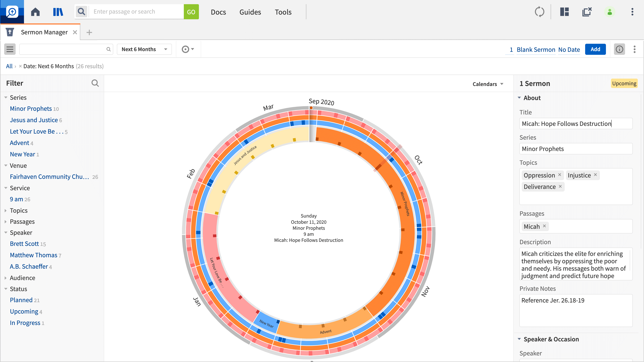Remove the Oppression topic tag

point(560,175)
